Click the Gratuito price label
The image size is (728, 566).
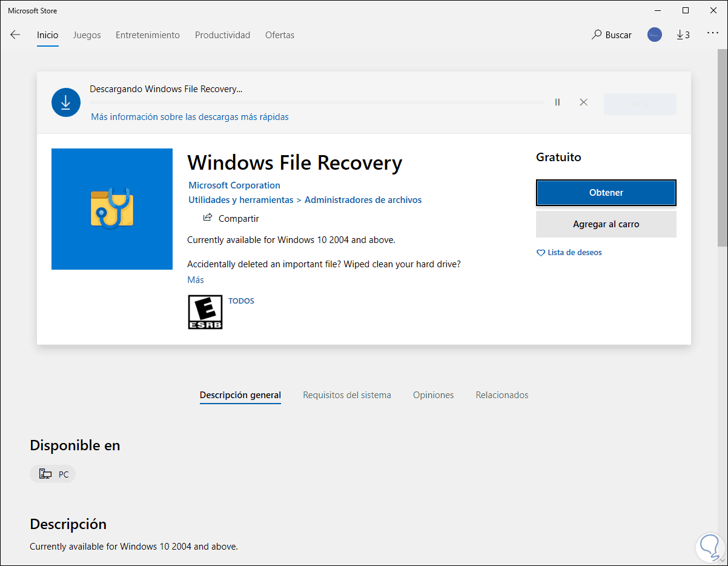coord(558,158)
